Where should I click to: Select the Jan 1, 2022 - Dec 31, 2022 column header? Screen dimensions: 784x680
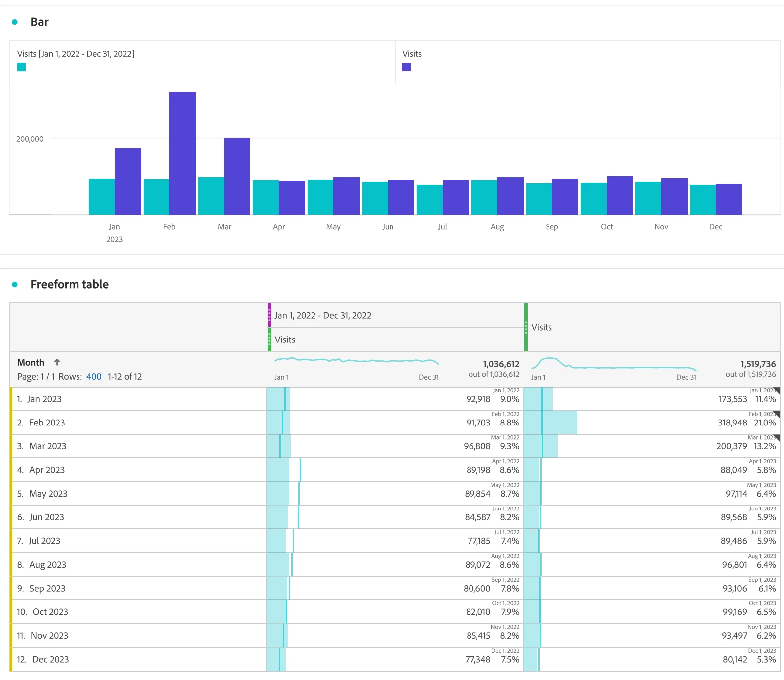click(396, 315)
